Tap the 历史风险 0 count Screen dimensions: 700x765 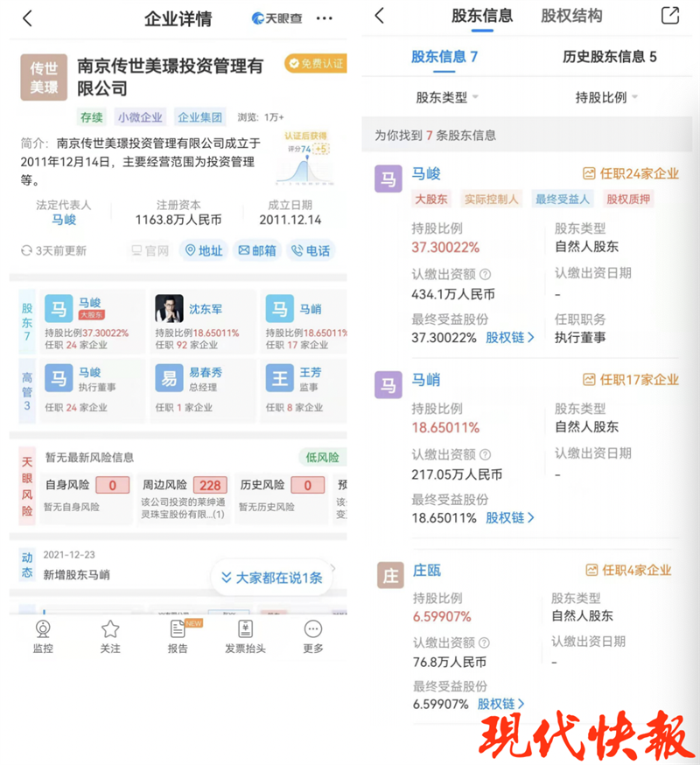[x=308, y=485]
